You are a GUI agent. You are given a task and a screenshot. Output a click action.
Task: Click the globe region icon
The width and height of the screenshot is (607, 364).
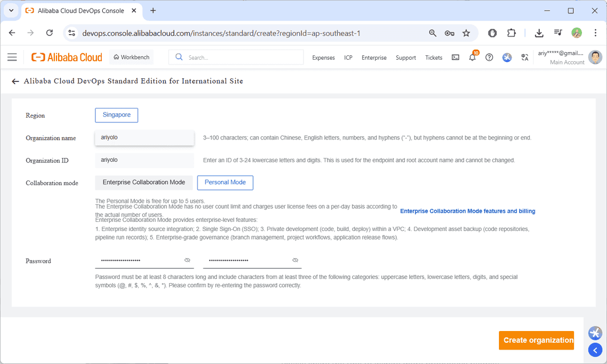[x=507, y=57]
